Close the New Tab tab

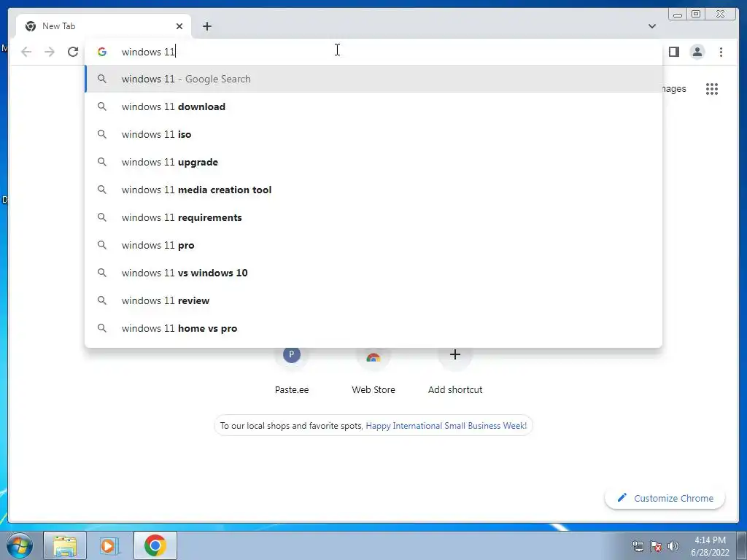click(x=179, y=26)
